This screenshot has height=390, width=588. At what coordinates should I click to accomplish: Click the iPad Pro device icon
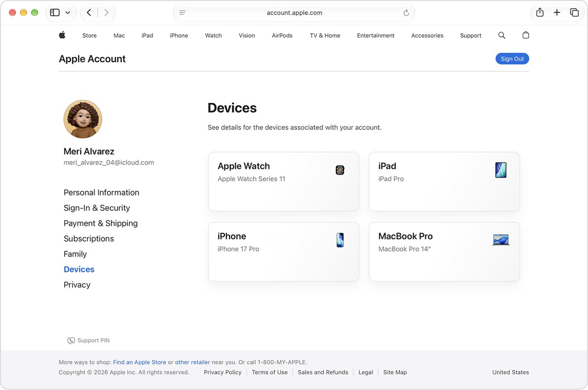point(501,170)
